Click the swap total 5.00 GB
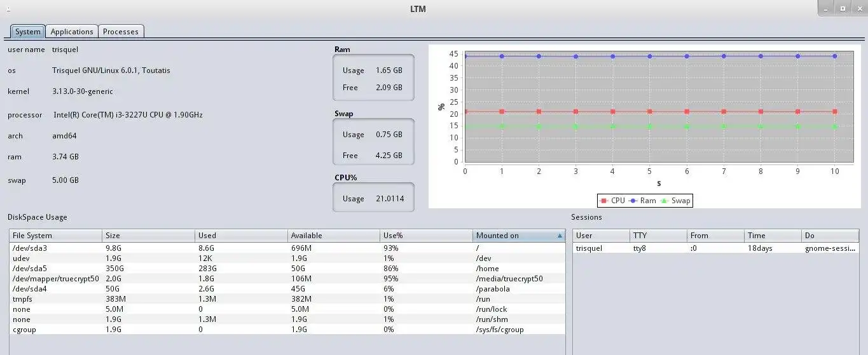 point(65,180)
